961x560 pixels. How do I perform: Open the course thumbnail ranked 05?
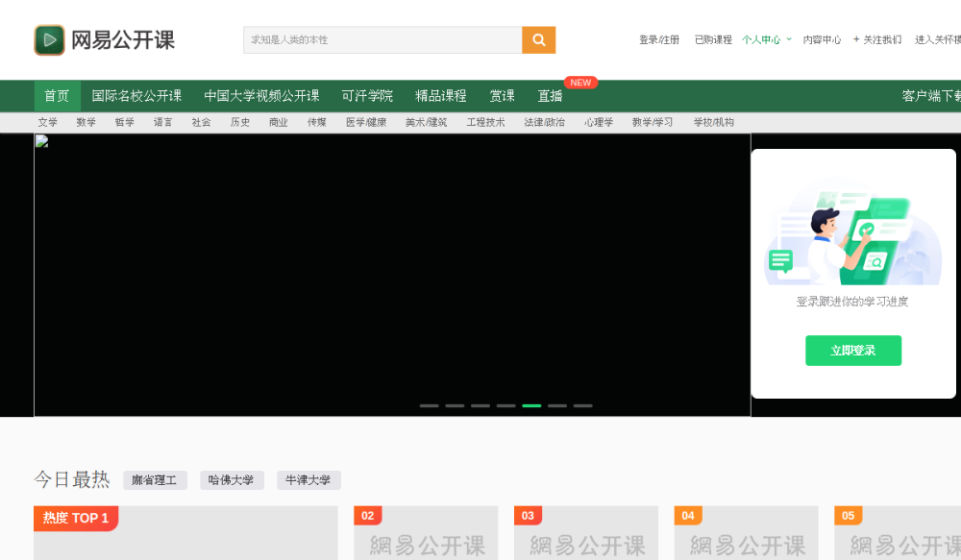pos(898,533)
